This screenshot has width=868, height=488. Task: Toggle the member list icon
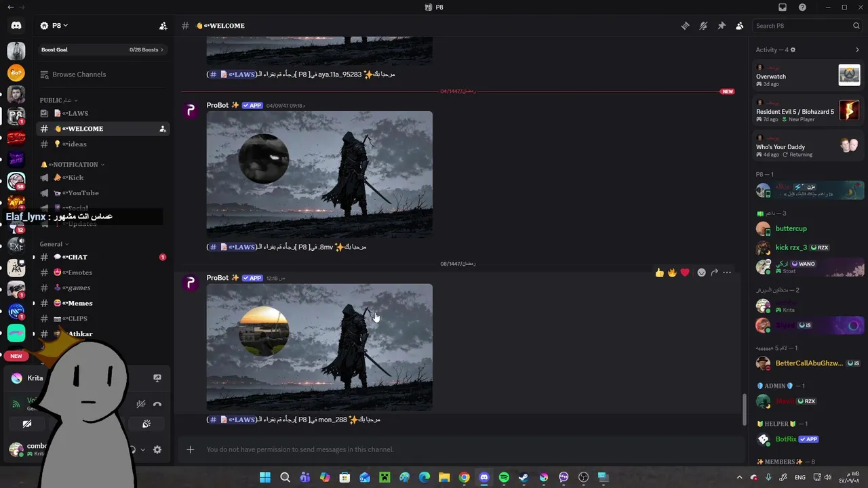coord(739,26)
